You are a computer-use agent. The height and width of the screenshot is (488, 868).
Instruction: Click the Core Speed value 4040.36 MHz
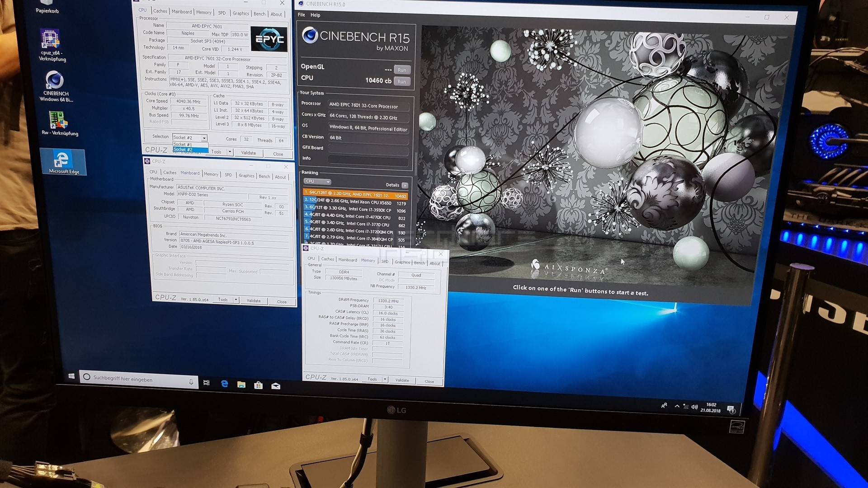(x=189, y=102)
